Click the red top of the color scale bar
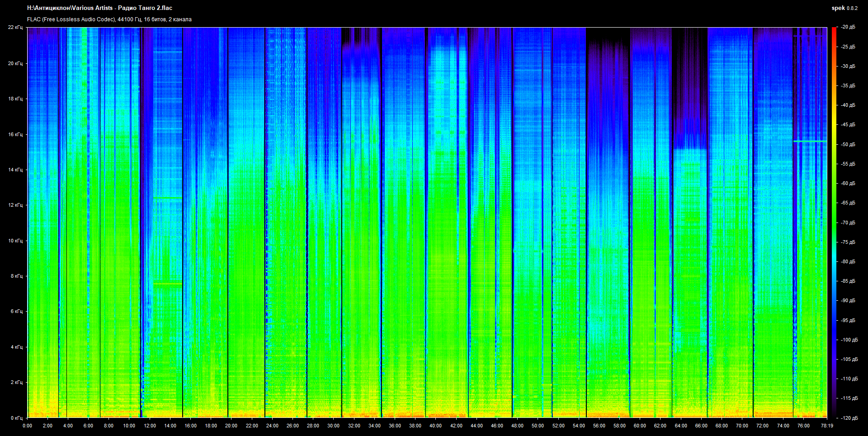 [x=834, y=31]
